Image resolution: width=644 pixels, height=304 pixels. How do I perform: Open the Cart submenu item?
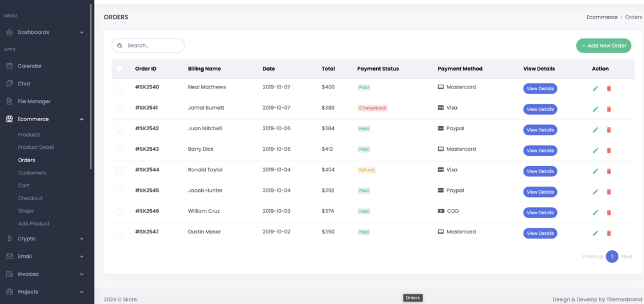tap(24, 186)
